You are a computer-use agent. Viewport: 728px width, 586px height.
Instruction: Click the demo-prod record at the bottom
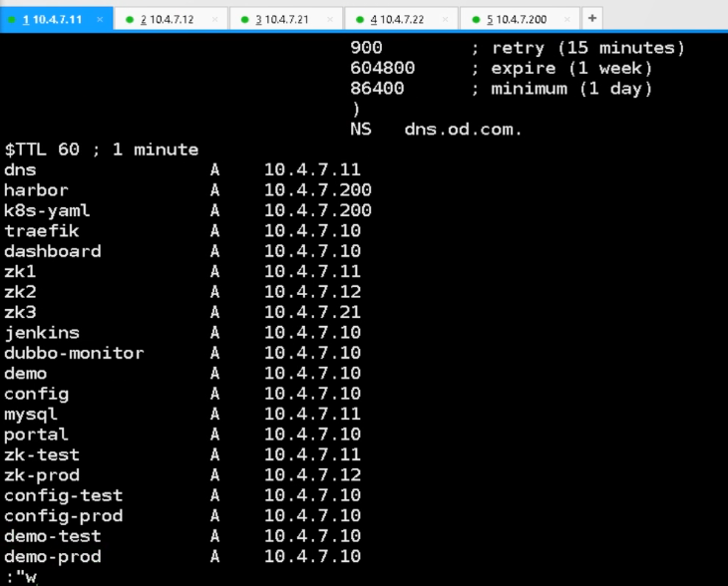tap(53, 556)
